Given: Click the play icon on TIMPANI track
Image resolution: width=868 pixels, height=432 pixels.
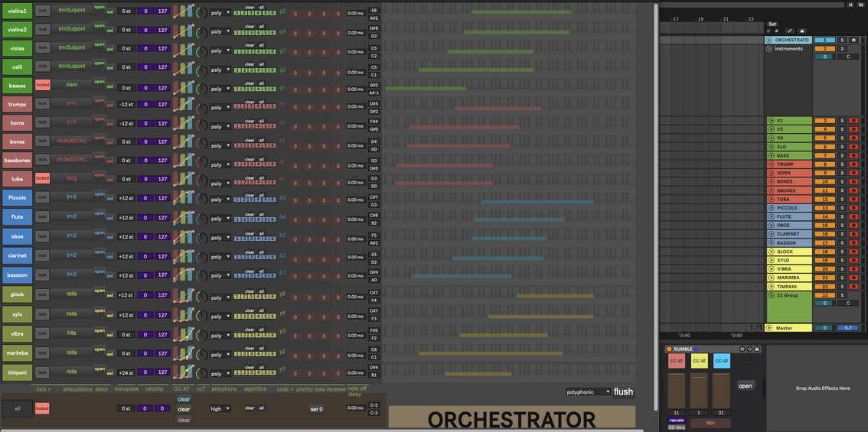Looking at the screenshot, I should (771, 287).
